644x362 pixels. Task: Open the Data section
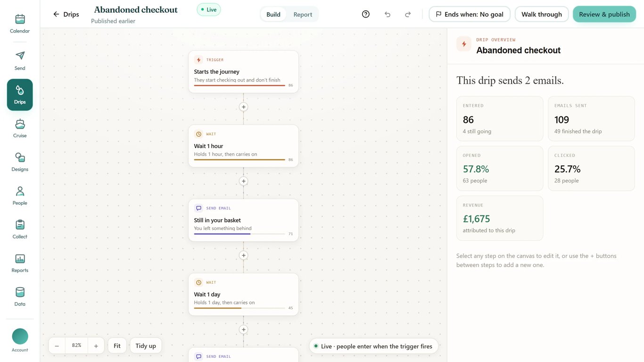(x=20, y=297)
